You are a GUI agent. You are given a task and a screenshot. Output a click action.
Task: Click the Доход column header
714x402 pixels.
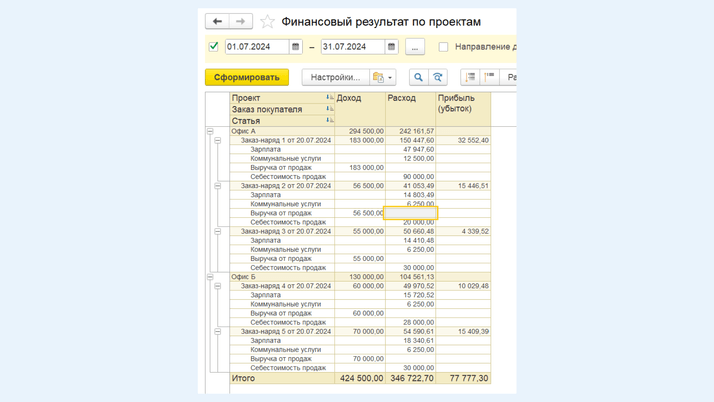360,109
